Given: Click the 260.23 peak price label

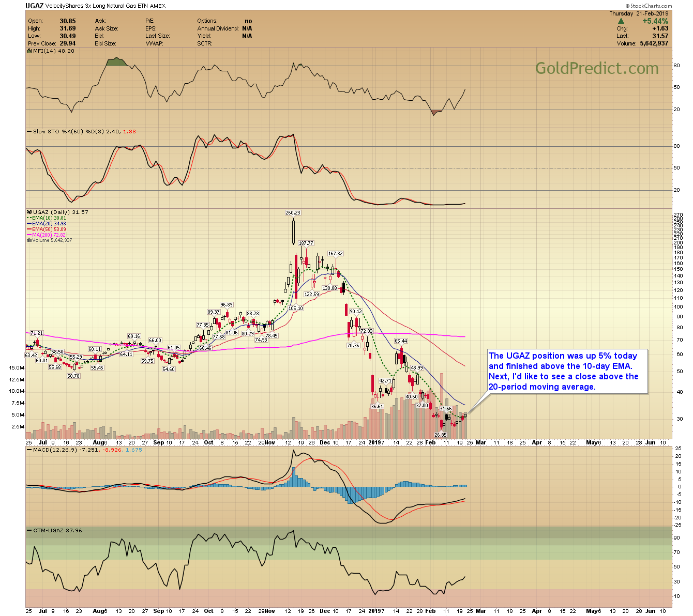Looking at the screenshot, I should [x=293, y=212].
